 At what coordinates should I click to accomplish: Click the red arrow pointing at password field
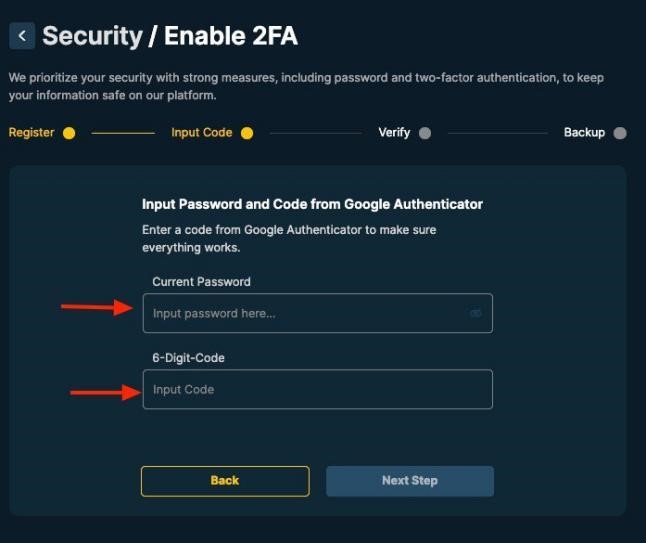(98, 307)
